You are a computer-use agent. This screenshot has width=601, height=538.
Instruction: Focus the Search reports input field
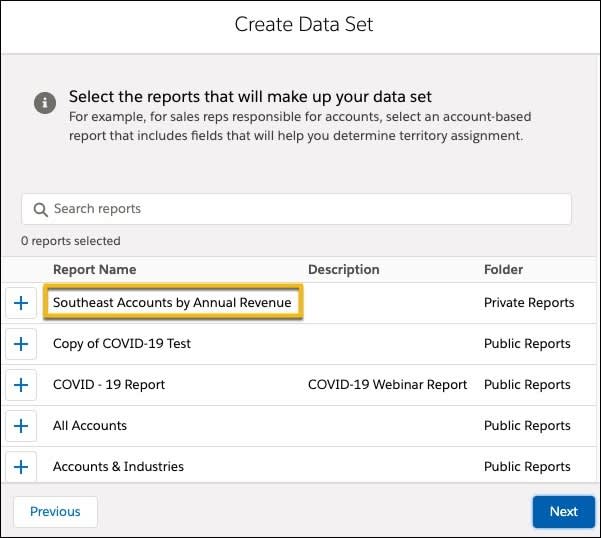point(296,209)
